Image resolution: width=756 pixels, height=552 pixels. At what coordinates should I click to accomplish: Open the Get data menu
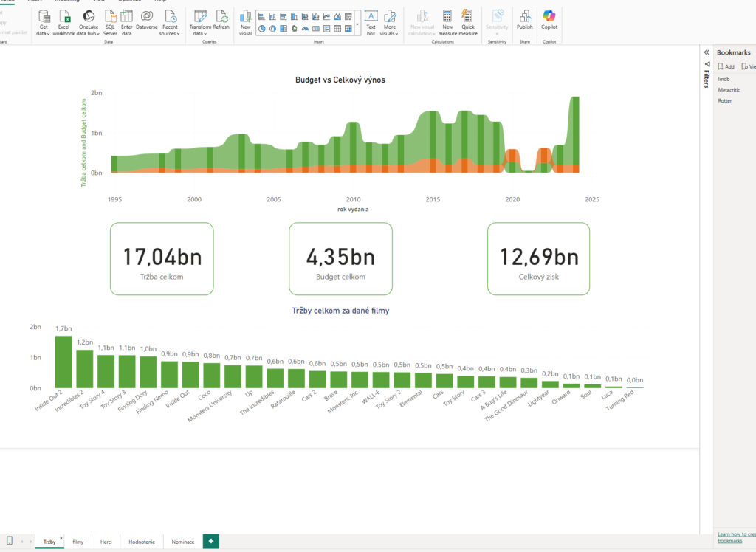tap(44, 23)
